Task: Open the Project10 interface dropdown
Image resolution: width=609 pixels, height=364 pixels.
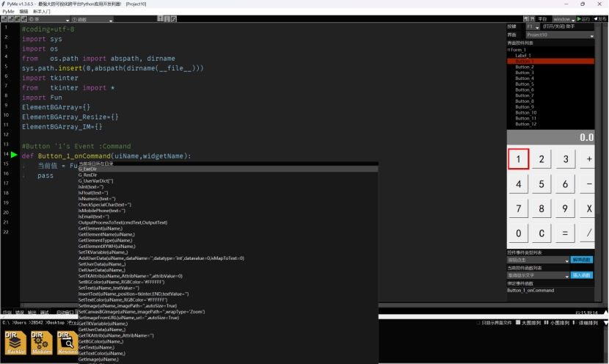Action: [560, 35]
